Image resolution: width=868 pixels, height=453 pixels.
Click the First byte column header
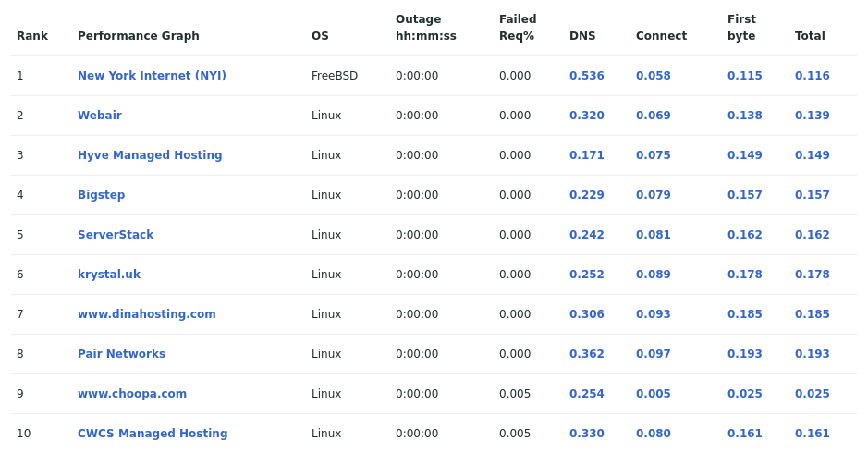(741, 27)
